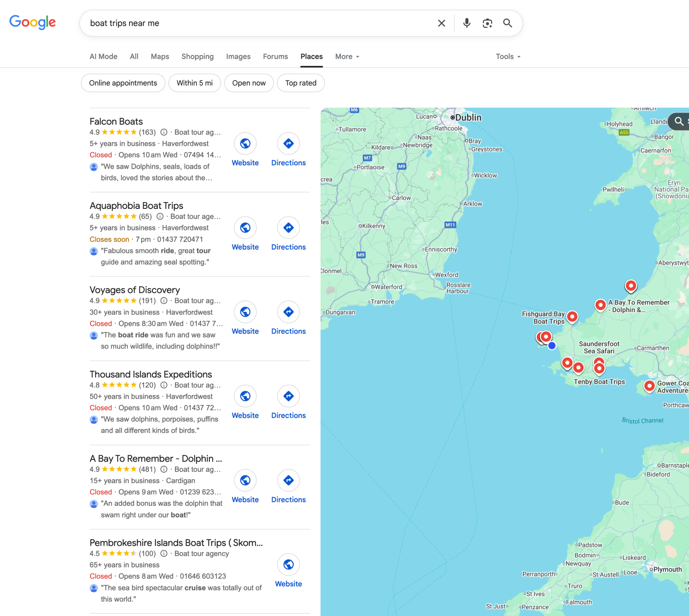Toggle the Top rated filter chip
Screen dimensions: 689x616
(x=300, y=83)
